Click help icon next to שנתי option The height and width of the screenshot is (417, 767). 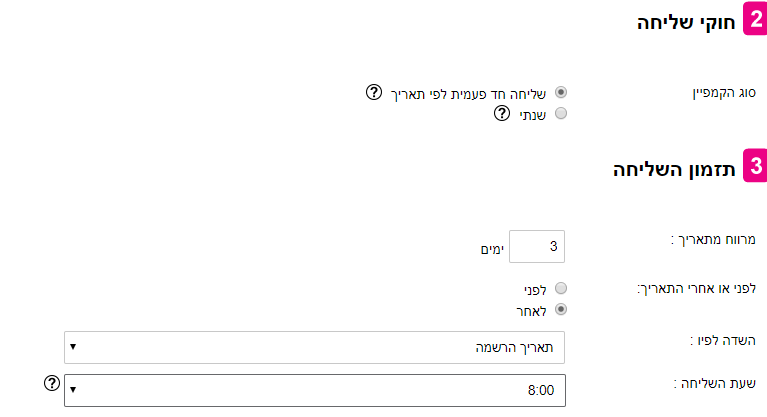503,114
